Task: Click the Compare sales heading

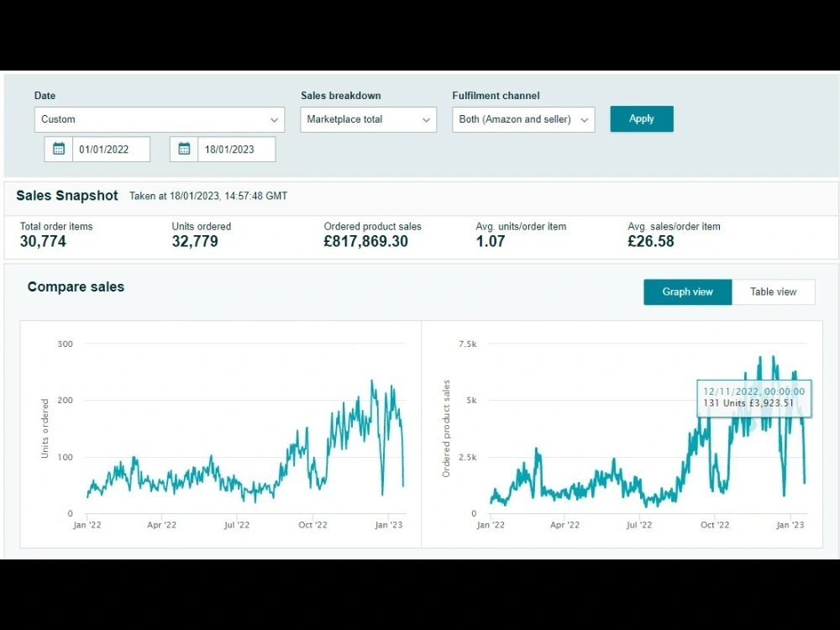Action: click(76, 286)
